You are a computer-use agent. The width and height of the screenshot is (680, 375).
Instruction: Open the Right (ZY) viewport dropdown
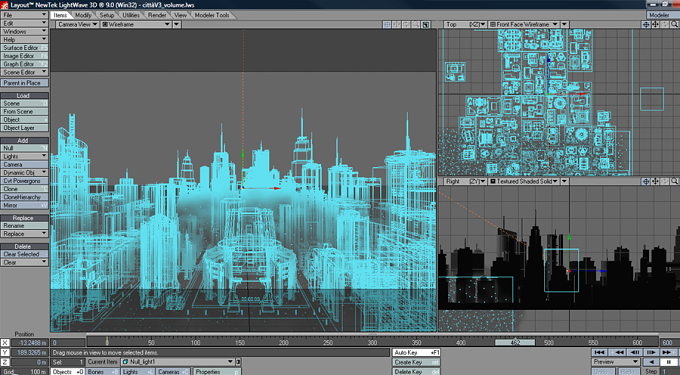(x=465, y=181)
